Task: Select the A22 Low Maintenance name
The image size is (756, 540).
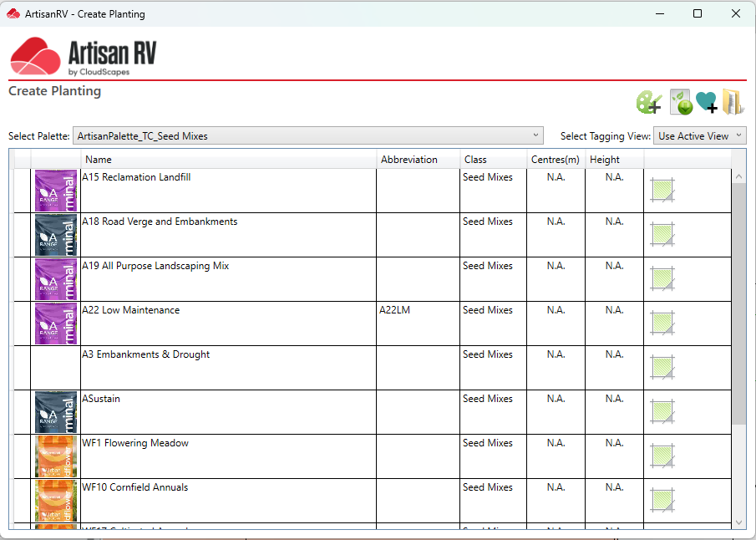Action: point(130,310)
